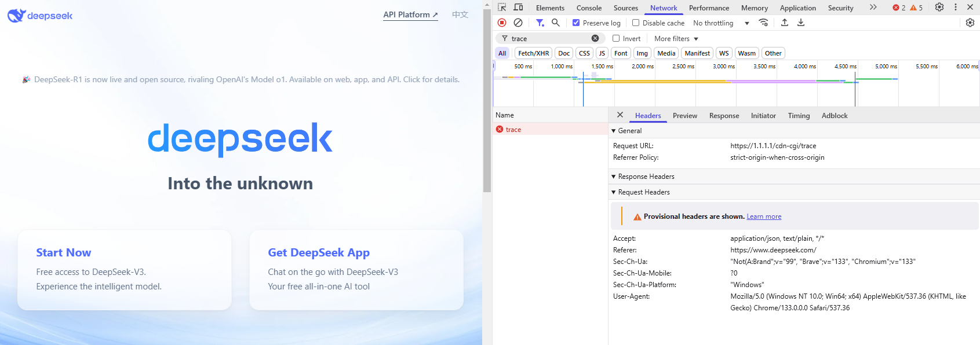Switch to the Elements tab

pyautogui.click(x=550, y=8)
